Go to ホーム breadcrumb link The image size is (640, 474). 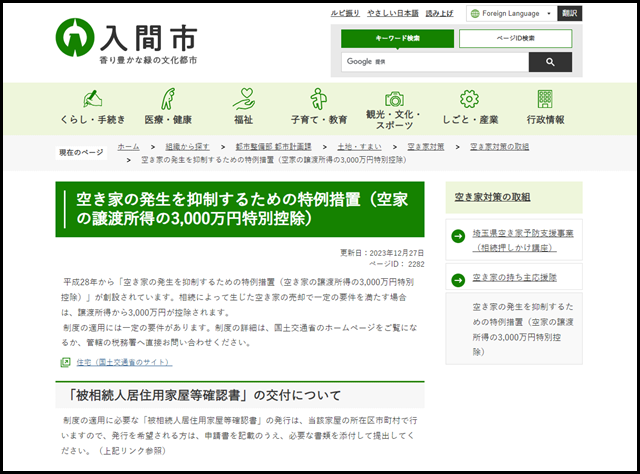coord(129,147)
